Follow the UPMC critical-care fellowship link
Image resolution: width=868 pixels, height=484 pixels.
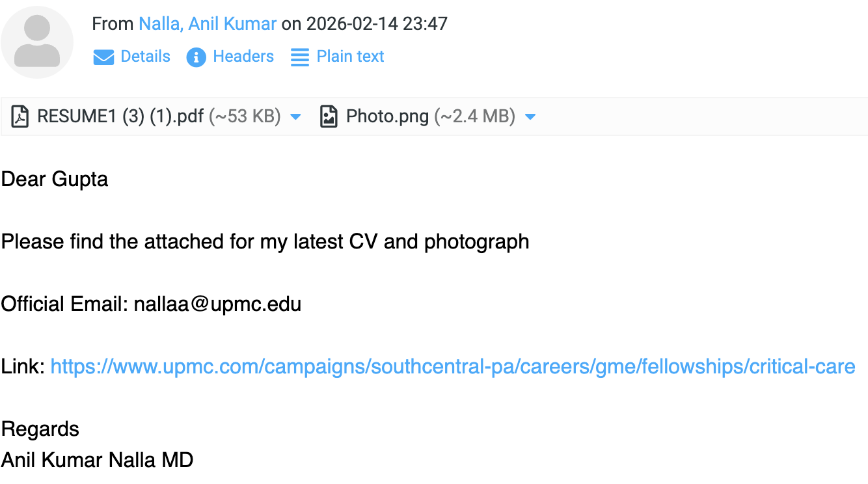point(453,366)
